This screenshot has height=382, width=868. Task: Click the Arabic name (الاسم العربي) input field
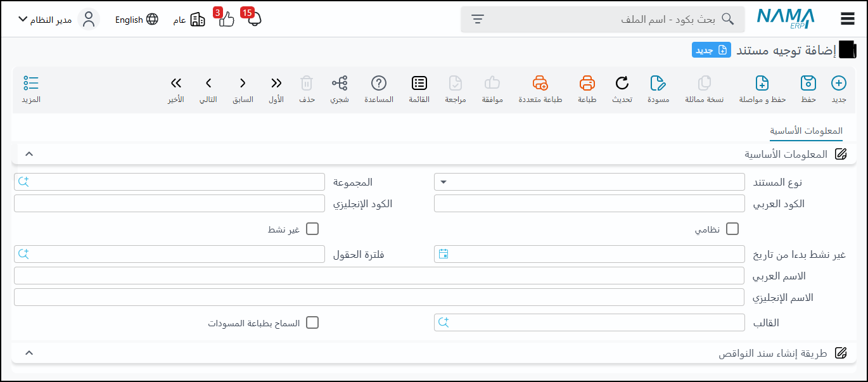pyautogui.click(x=379, y=276)
